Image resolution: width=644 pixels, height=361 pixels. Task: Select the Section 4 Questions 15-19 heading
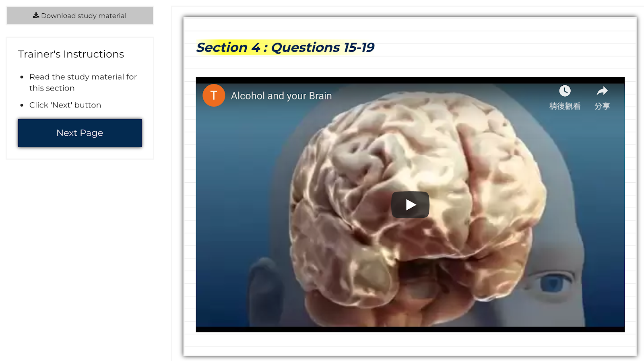tap(285, 47)
